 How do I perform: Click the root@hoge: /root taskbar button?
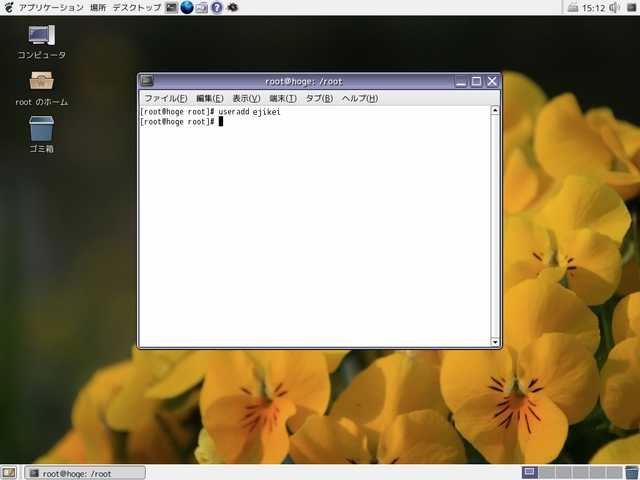tap(84, 473)
